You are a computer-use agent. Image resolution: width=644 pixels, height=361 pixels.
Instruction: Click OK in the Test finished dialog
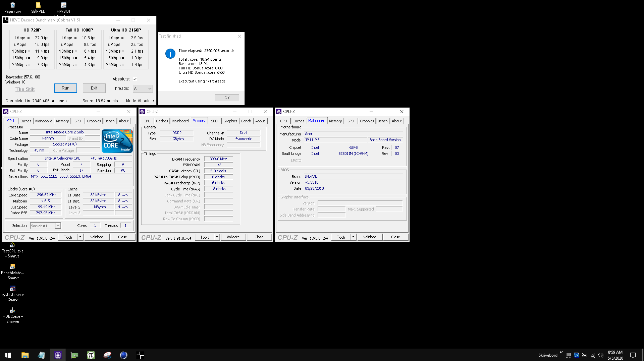(x=227, y=98)
